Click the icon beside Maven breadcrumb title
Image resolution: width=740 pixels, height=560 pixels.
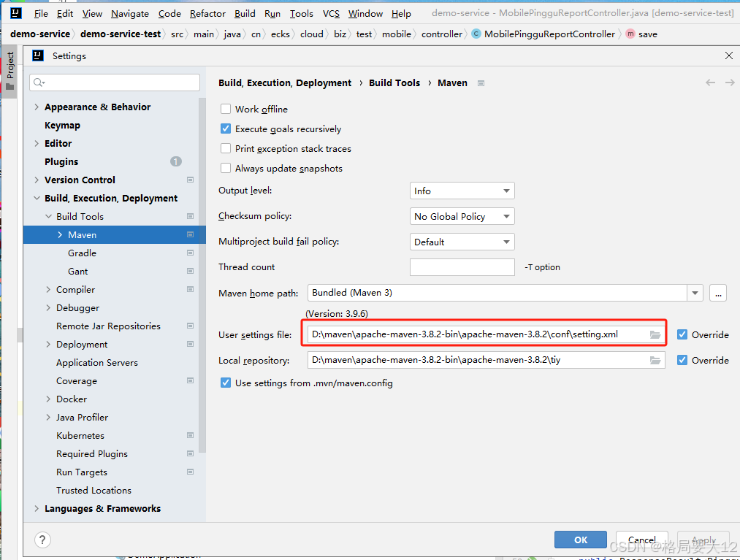point(481,83)
